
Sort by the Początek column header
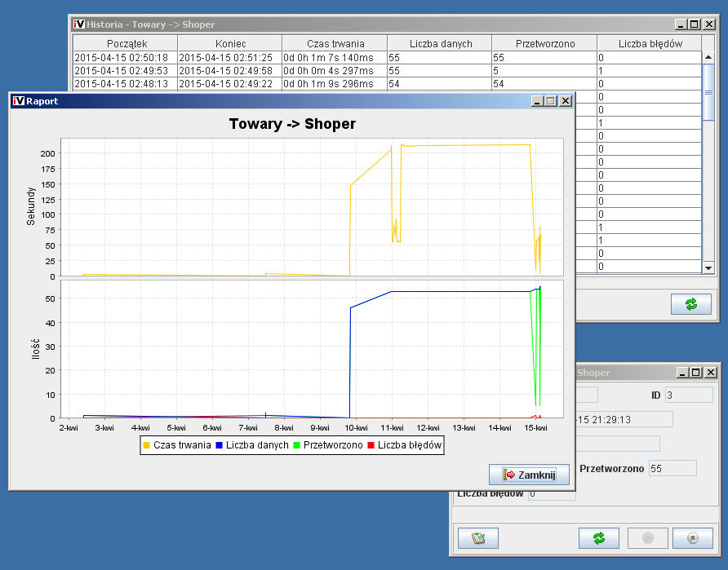point(126,43)
